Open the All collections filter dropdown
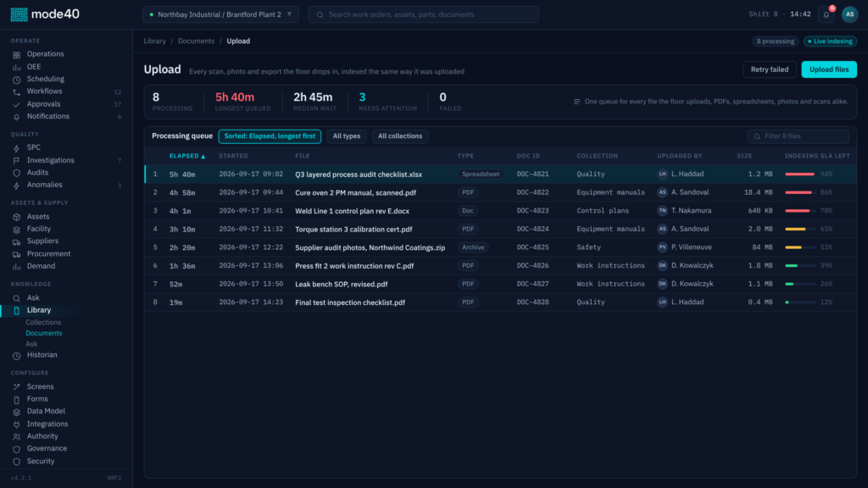 (400, 136)
